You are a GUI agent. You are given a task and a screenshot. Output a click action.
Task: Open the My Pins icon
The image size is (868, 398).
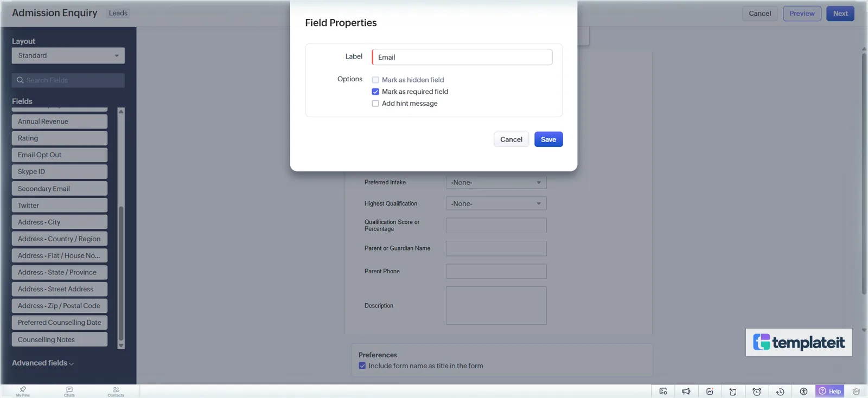click(23, 391)
